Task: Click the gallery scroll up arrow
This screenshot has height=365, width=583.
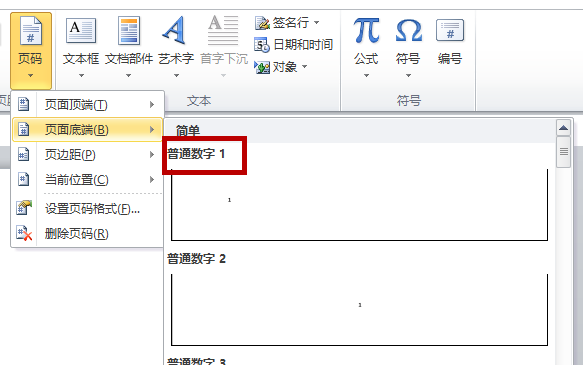Action: tap(563, 128)
